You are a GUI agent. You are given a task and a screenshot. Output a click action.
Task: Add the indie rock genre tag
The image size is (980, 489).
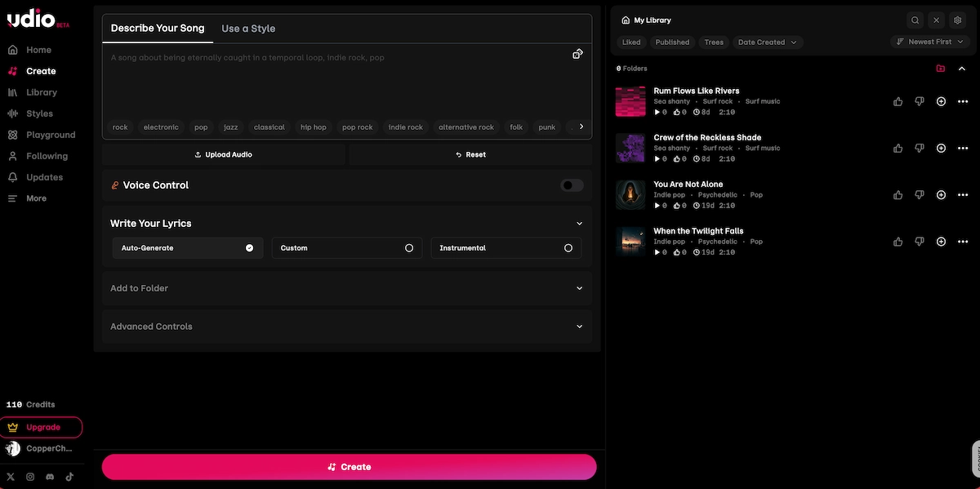coord(406,127)
